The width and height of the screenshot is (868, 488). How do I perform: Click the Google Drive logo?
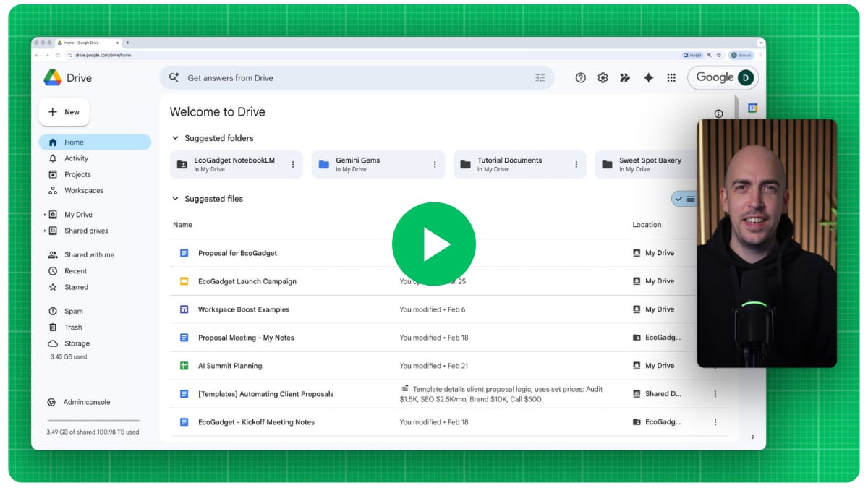coord(52,77)
